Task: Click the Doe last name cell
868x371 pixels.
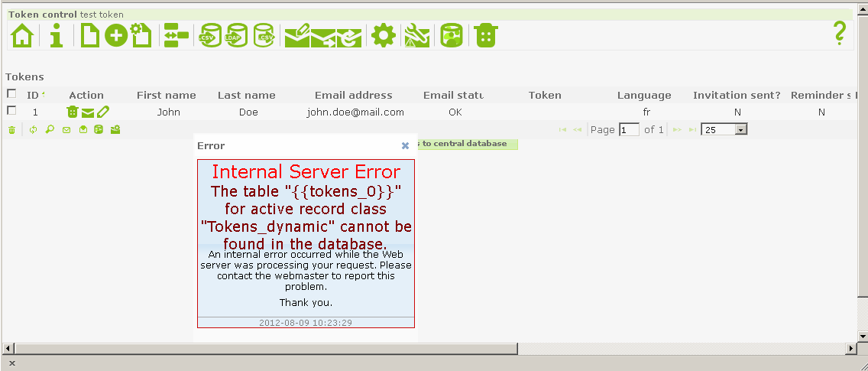Action: pos(248,112)
